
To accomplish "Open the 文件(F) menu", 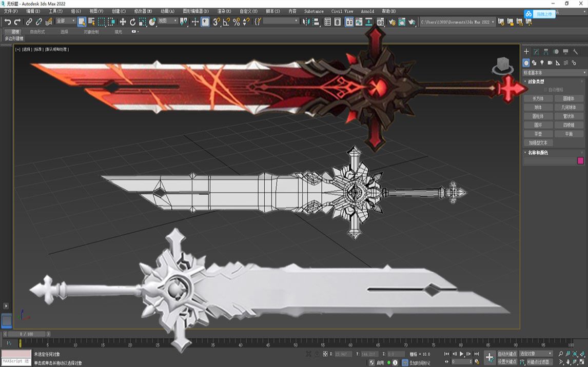I will tap(11, 11).
